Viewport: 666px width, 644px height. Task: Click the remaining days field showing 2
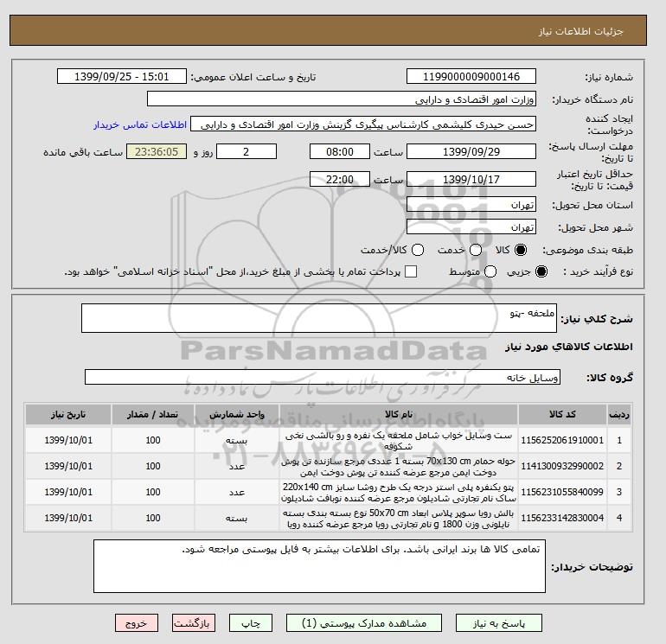pyautogui.click(x=247, y=151)
